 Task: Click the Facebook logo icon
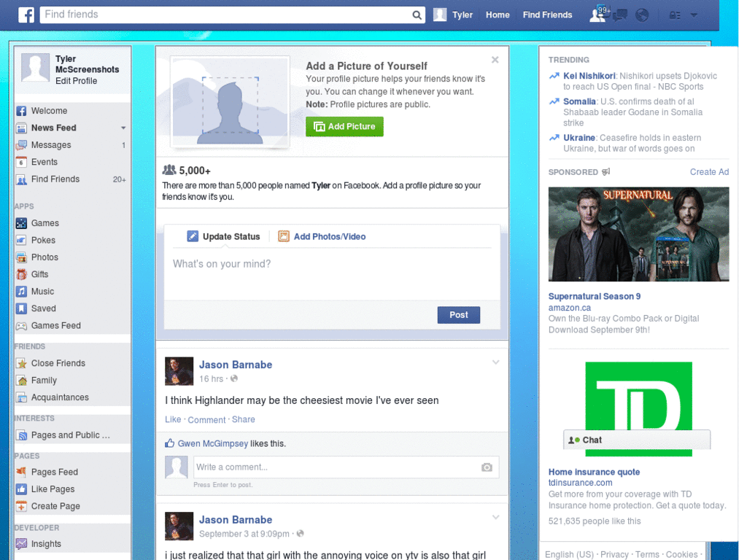tap(26, 15)
